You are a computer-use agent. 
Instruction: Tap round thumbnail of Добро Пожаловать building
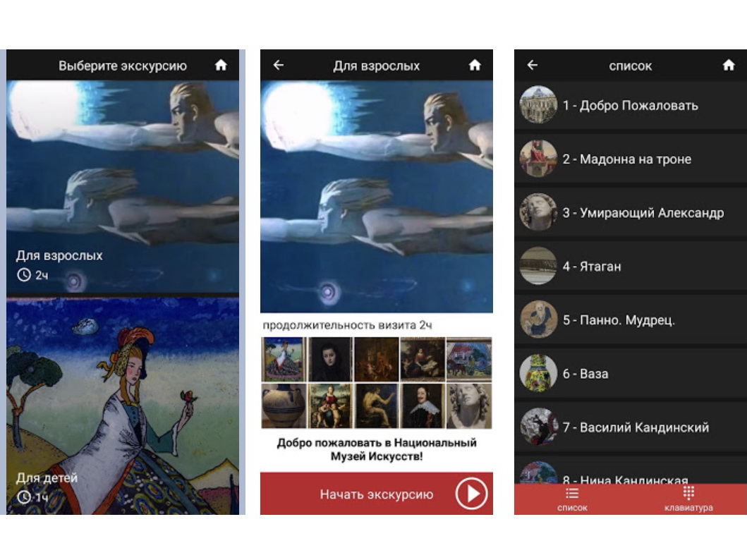538,105
